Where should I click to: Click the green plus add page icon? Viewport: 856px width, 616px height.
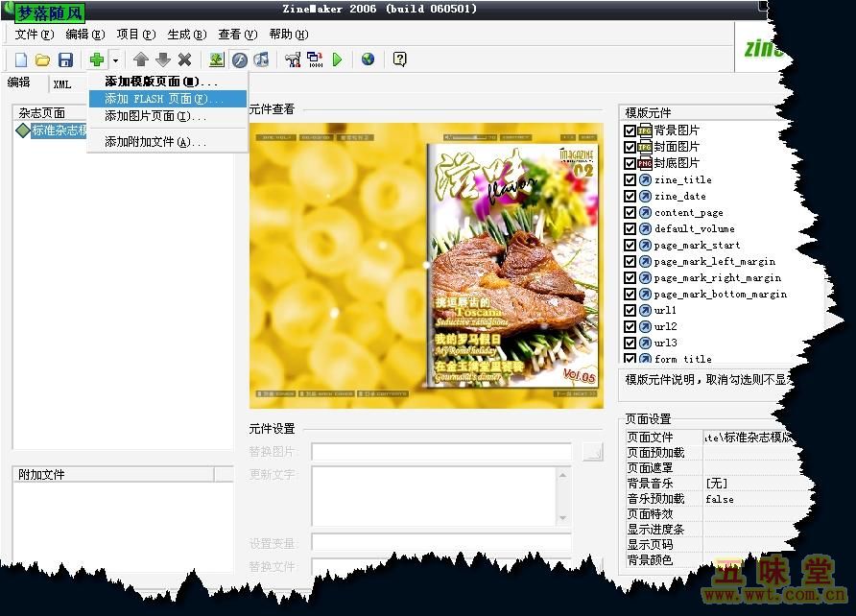(97, 59)
